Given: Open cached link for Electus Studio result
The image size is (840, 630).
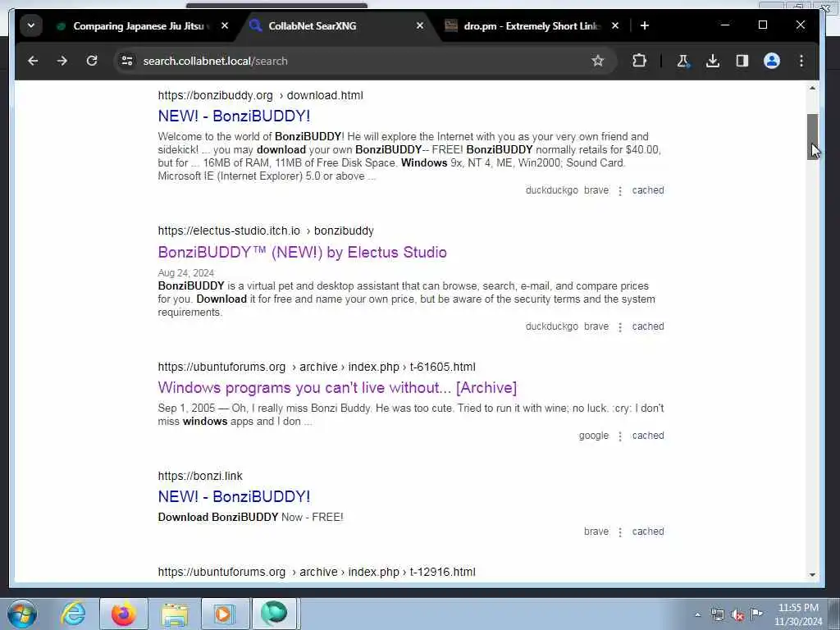Looking at the screenshot, I should pyautogui.click(x=648, y=326).
